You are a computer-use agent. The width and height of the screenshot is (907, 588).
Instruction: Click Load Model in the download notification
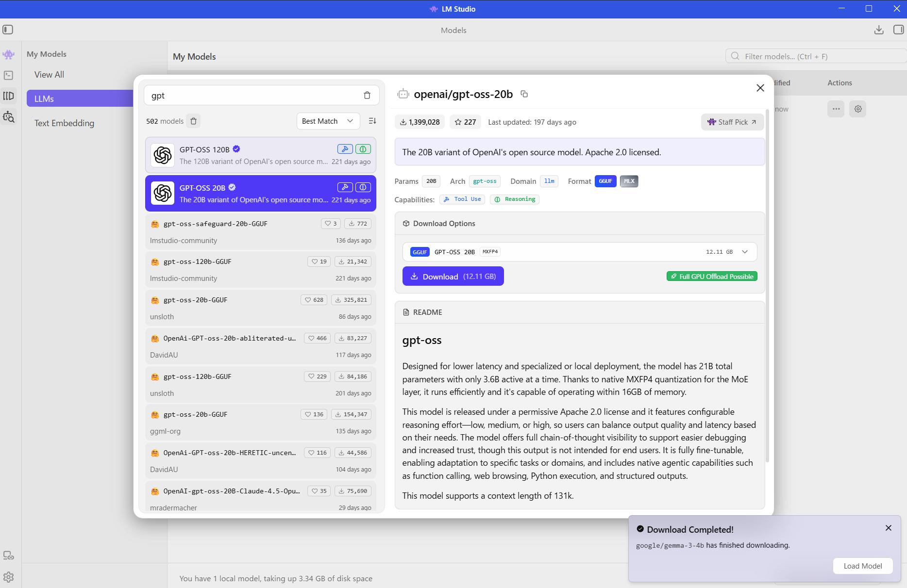click(x=862, y=566)
